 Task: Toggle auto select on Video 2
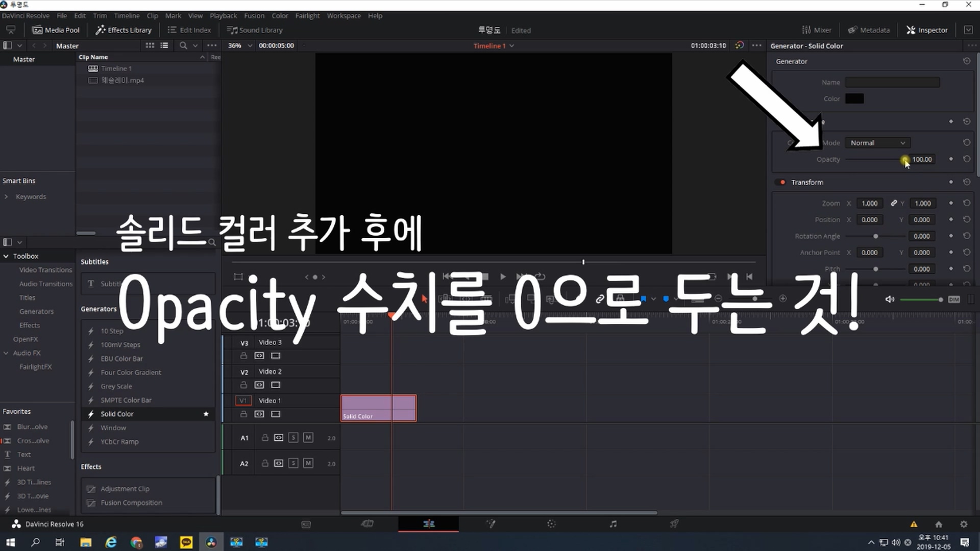259,385
